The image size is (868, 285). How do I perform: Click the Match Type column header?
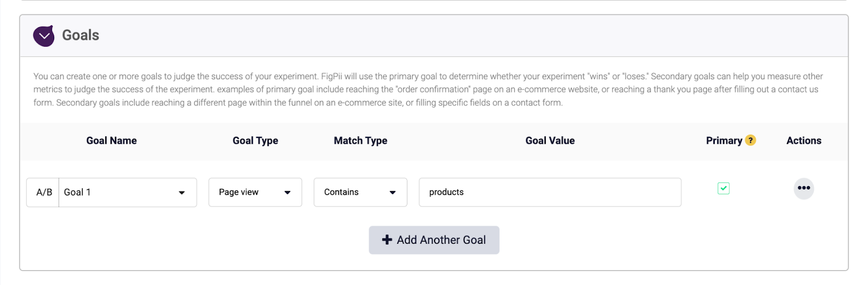click(361, 141)
